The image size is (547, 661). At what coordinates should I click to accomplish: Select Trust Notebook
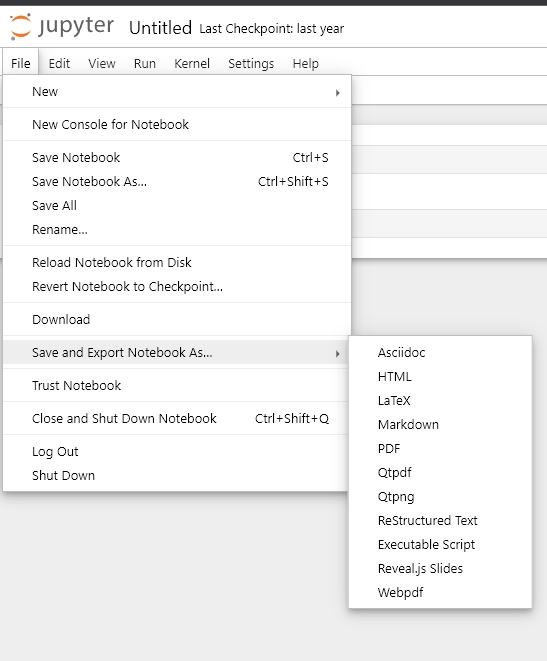click(177, 385)
